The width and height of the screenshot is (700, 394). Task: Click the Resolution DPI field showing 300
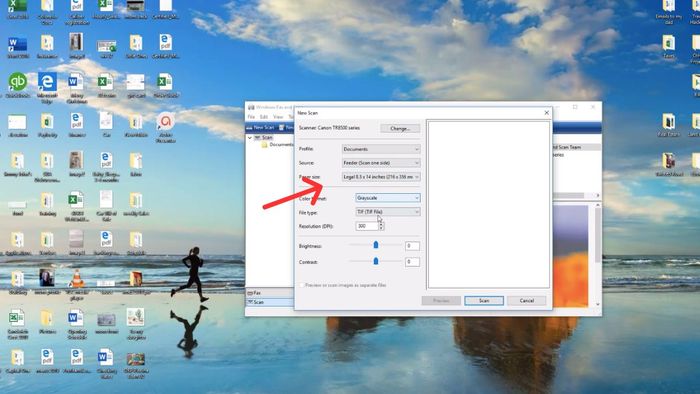(367, 226)
